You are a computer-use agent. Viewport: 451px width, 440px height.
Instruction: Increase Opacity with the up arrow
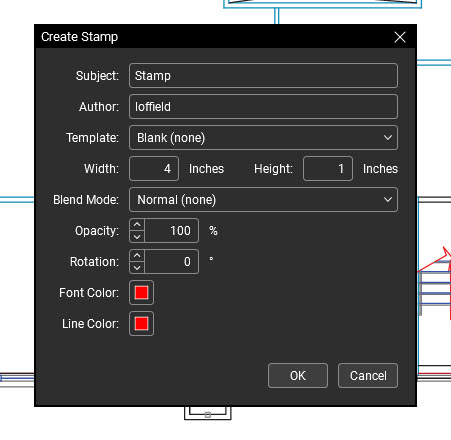[x=137, y=225]
